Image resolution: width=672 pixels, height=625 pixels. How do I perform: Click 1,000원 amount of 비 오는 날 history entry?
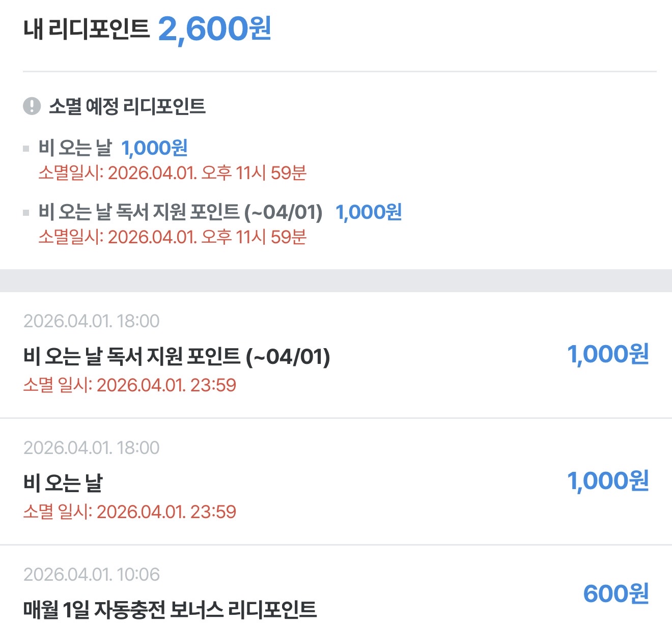tap(608, 481)
